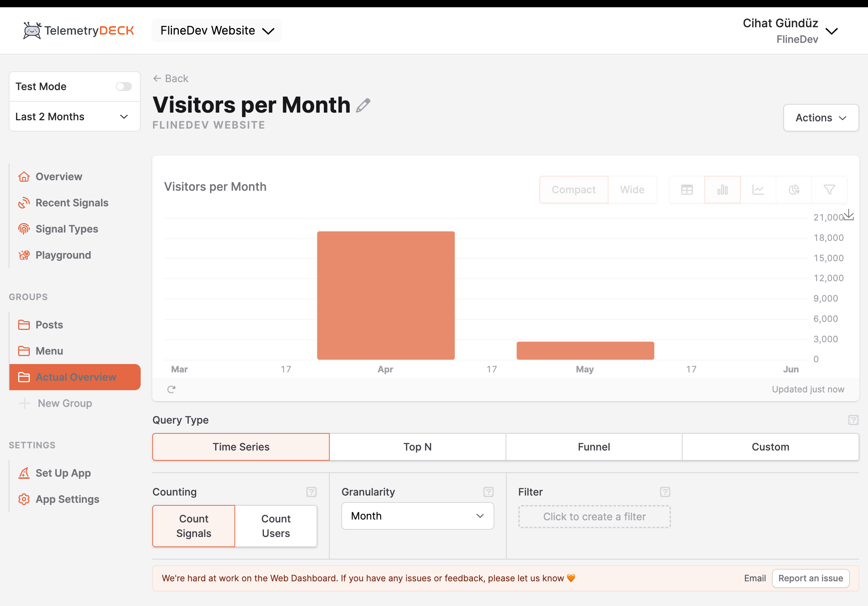
Task: Click to create a filter box
Action: 594,517
